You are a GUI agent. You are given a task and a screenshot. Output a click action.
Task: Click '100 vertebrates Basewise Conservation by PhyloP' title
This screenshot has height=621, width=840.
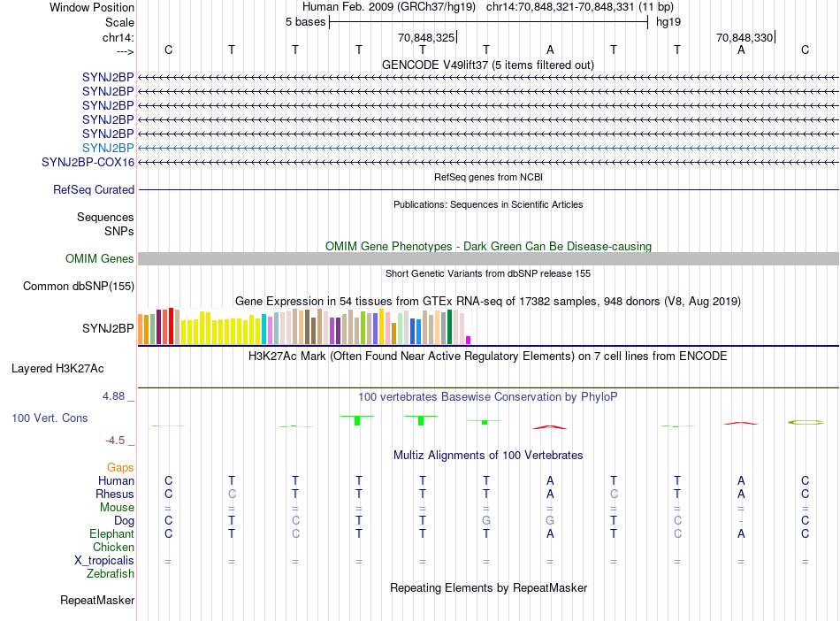coord(488,397)
